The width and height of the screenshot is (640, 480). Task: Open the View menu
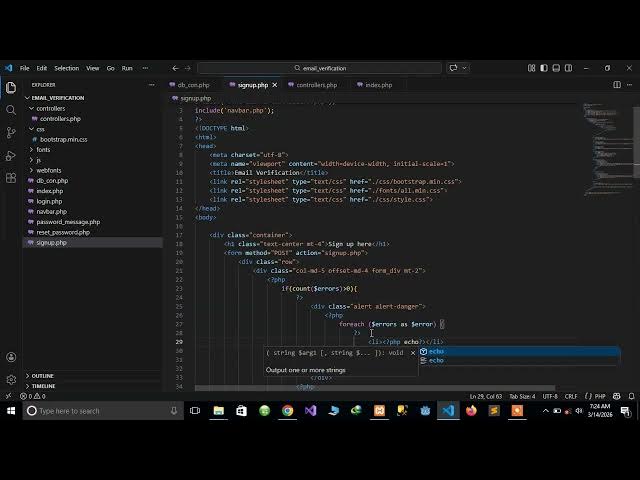click(93, 68)
